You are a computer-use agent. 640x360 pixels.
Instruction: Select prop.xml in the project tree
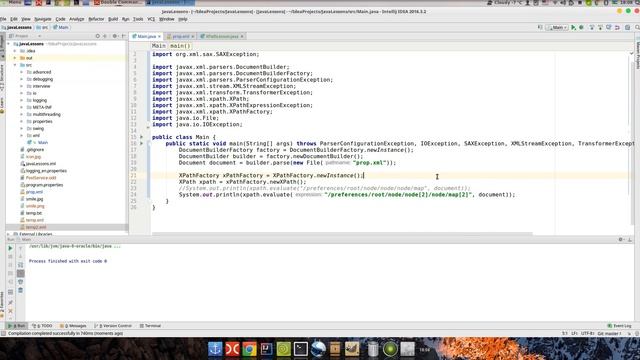(34, 192)
